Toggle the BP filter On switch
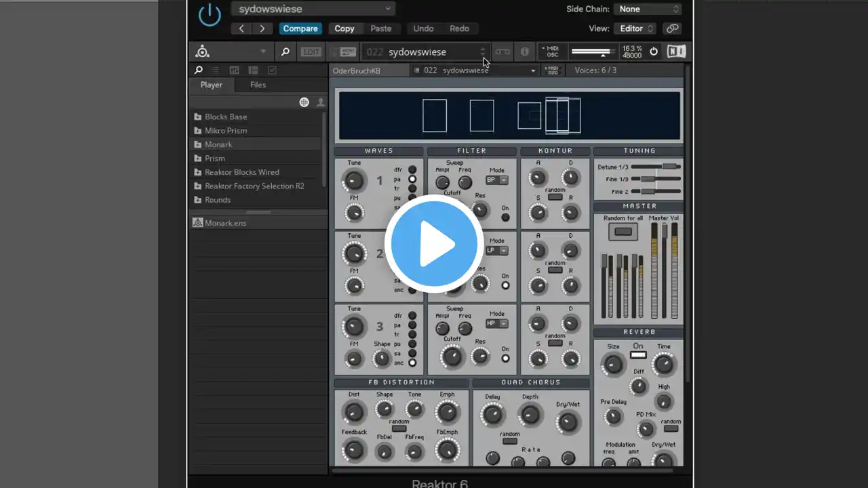The height and width of the screenshot is (488, 868). 505,218
